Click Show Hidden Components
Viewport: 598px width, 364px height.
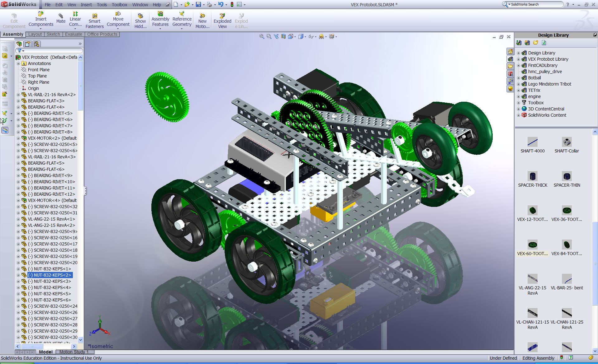(140, 21)
